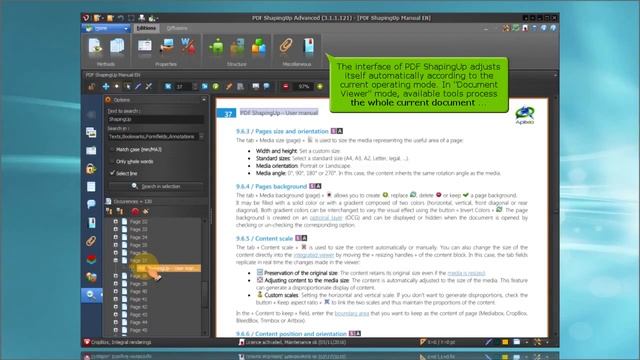640x360 pixels.
Task: Enable the Match case checkbox
Action: click(x=112, y=149)
